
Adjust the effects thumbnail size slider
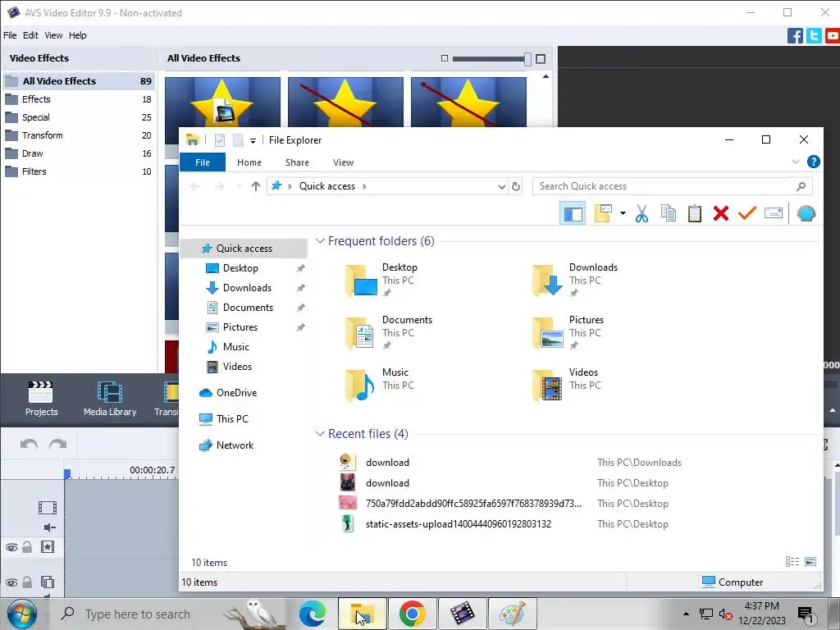[x=527, y=59]
